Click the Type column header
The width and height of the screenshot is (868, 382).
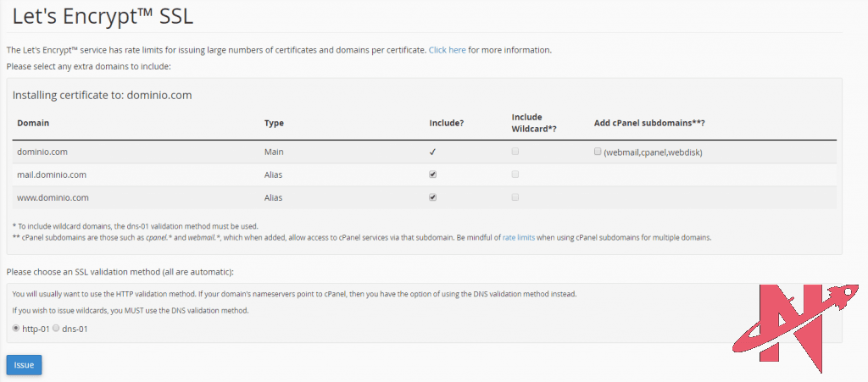274,123
